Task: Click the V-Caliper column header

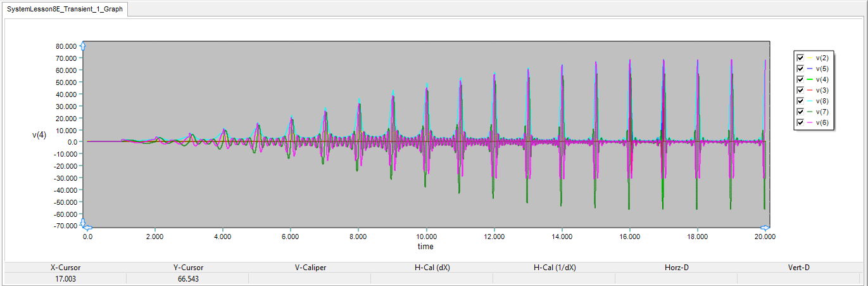Action: (x=310, y=268)
